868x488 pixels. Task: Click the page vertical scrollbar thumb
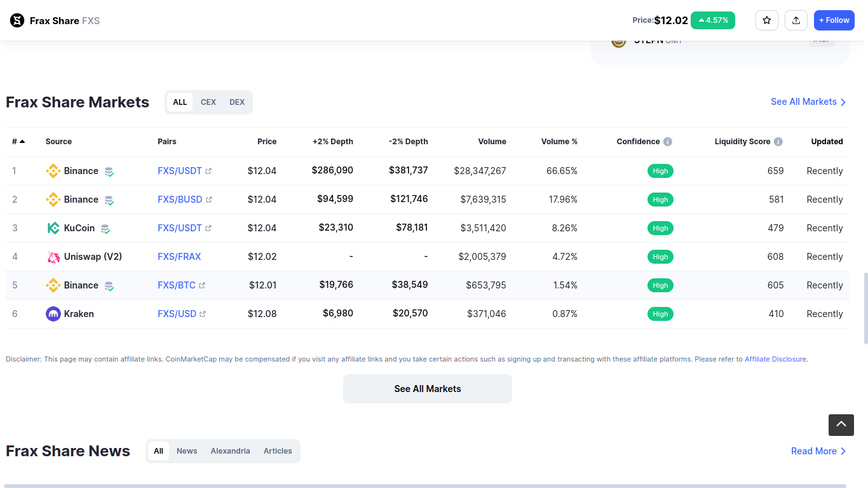[865, 309]
